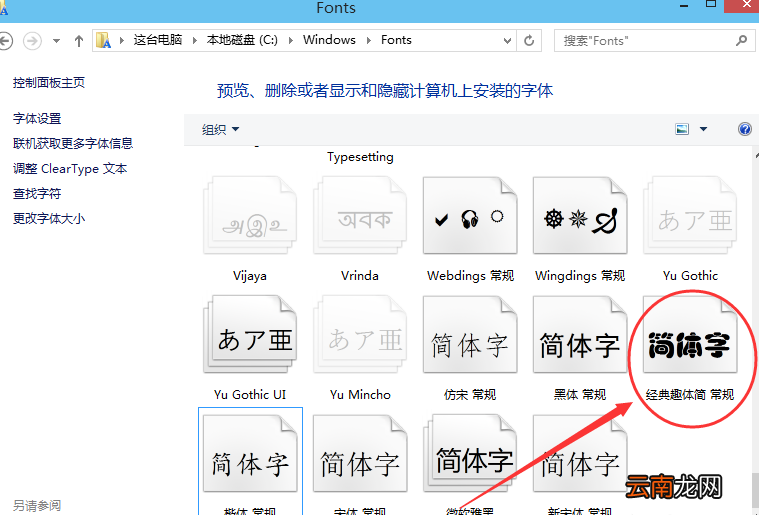Open the 组织 dropdown menu
759x515 pixels.
pyautogui.click(x=220, y=129)
